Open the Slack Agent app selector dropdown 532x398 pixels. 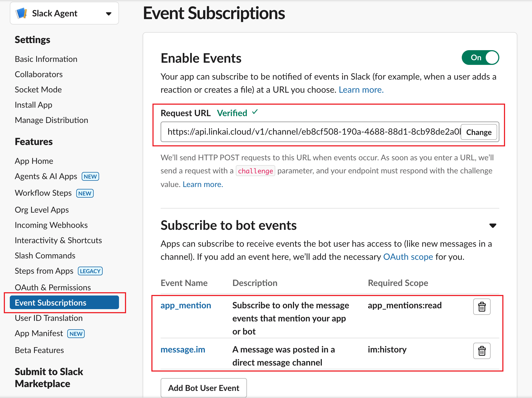point(64,13)
